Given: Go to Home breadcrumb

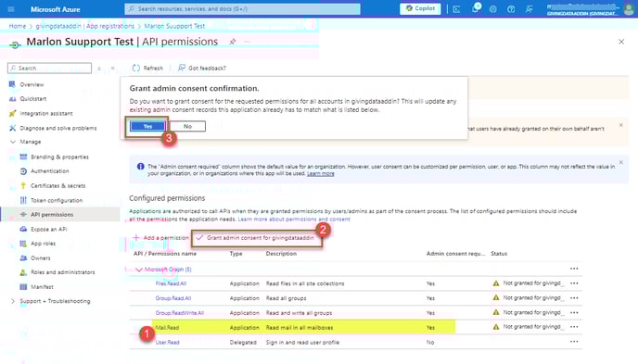Looking at the screenshot, I should click(18, 26).
